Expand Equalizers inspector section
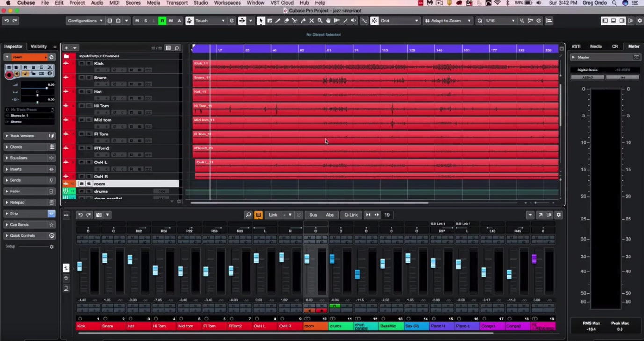Screen dimensions: 644x341 tap(29, 158)
